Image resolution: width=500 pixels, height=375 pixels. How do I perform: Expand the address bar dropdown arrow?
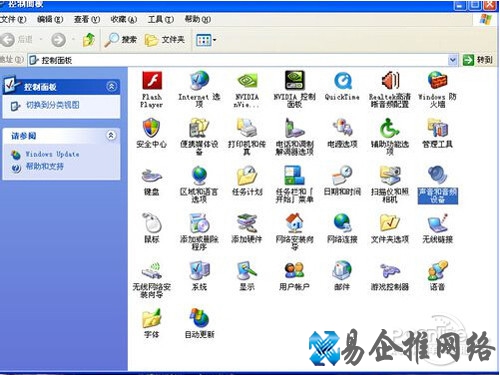452,60
